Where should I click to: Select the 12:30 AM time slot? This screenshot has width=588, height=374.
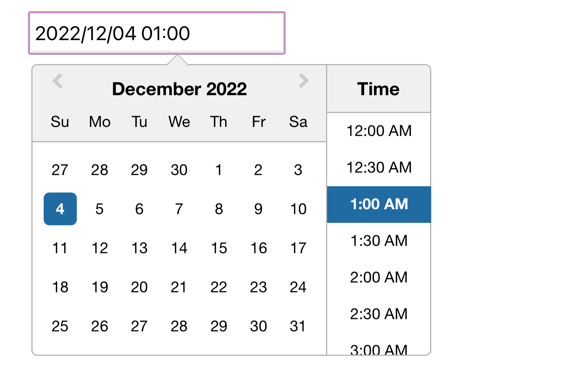379,167
